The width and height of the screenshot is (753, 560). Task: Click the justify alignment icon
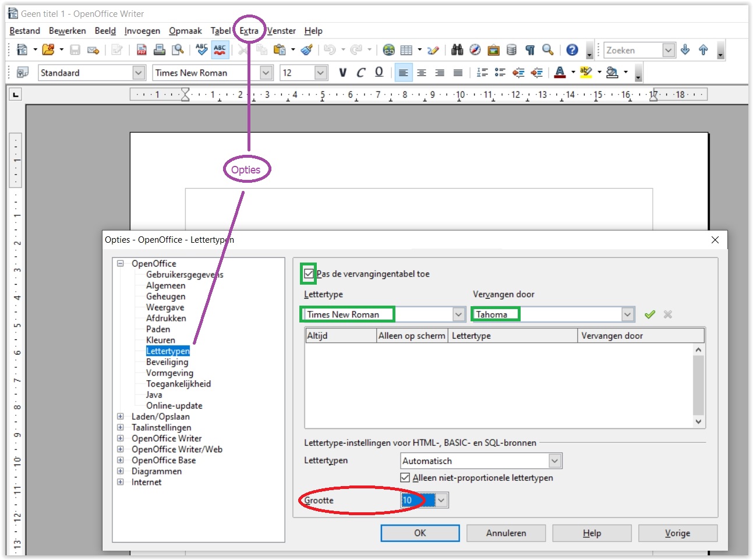[458, 73]
